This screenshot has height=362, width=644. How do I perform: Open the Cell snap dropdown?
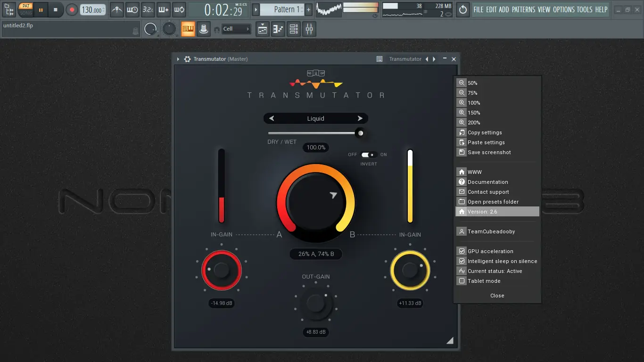click(x=236, y=29)
